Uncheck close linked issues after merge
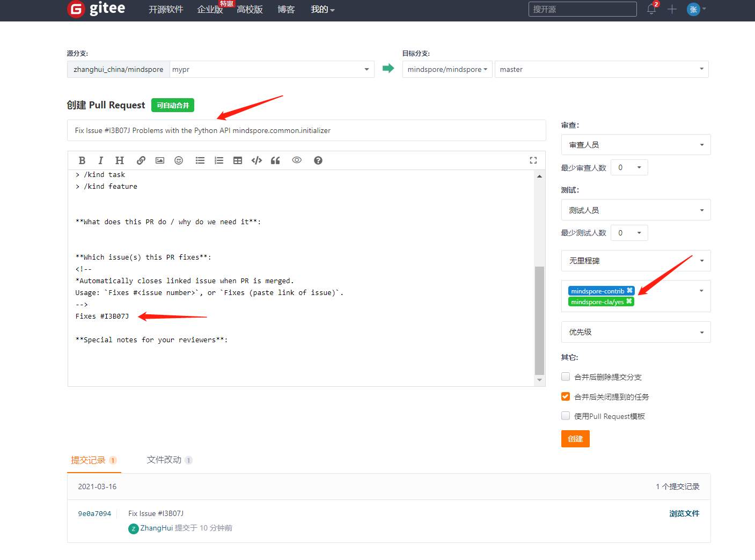Image resolution: width=755 pixels, height=560 pixels. click(566, 396)
